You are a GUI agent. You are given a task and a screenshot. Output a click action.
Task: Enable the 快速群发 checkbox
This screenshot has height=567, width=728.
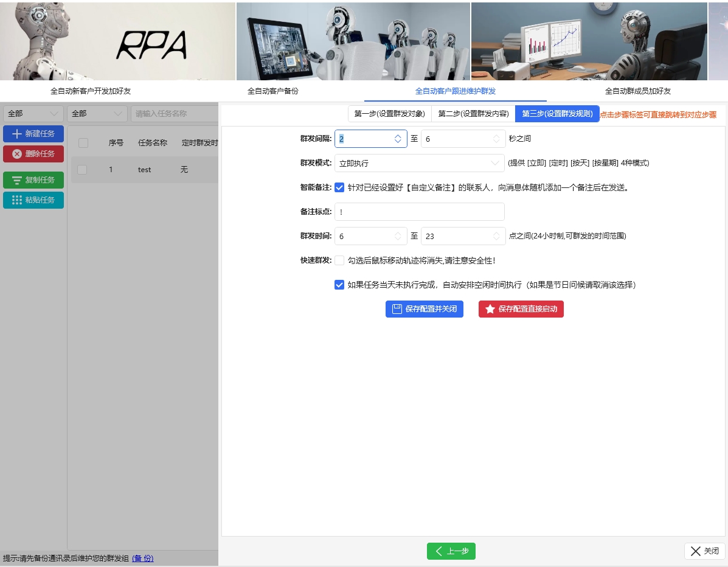click(x=339, y=260)
